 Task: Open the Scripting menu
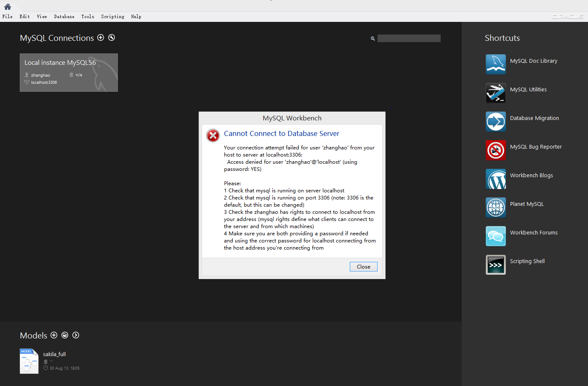coord(113,16)
